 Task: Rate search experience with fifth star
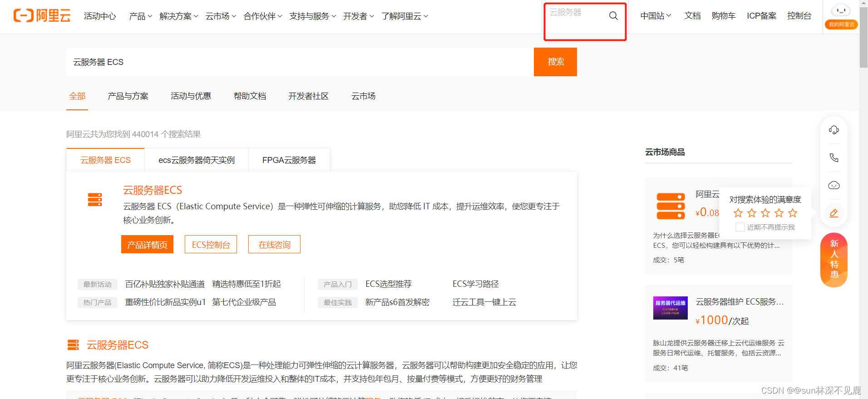click(x=793, y=213)
